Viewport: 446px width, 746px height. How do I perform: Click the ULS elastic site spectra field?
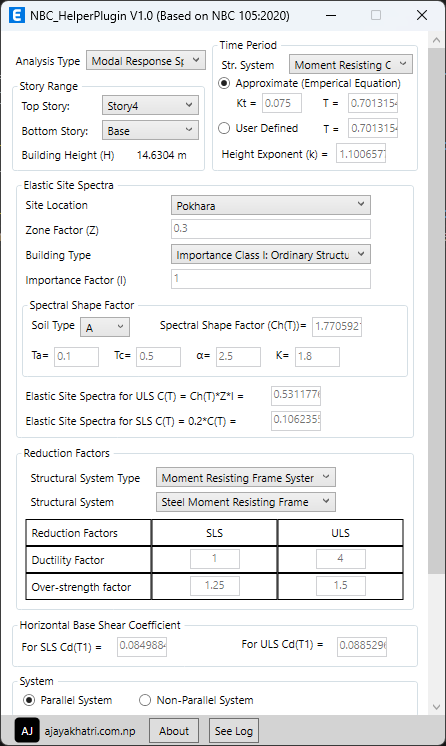coord(296,395)
